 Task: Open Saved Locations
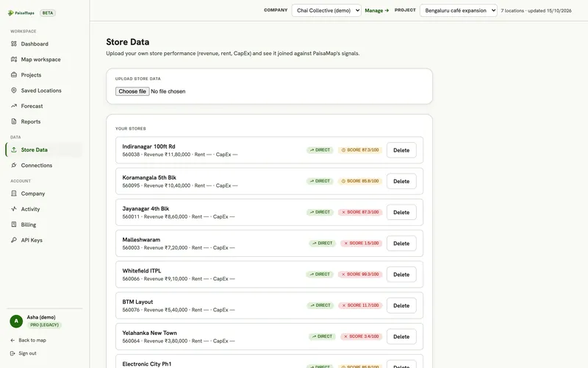coord(44,91)
